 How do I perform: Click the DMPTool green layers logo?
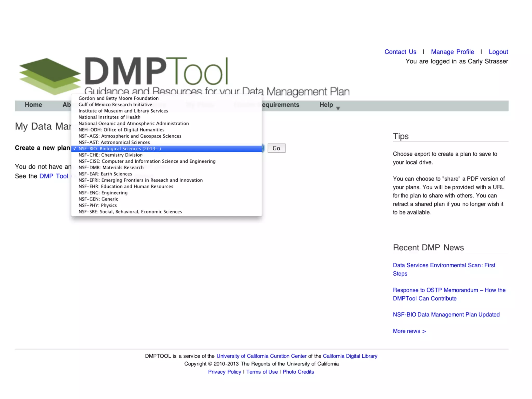[49, 75]
